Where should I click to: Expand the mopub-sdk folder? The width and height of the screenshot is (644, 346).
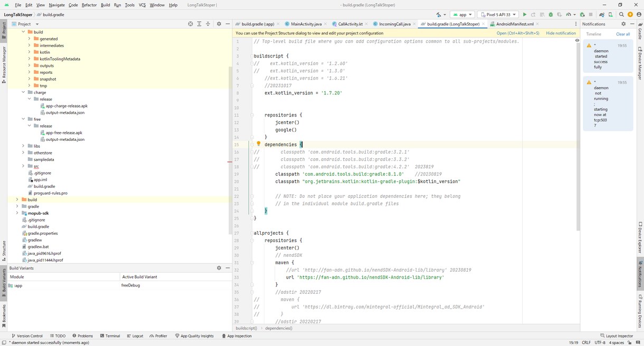pyautogui.click(x=17, y=213)
